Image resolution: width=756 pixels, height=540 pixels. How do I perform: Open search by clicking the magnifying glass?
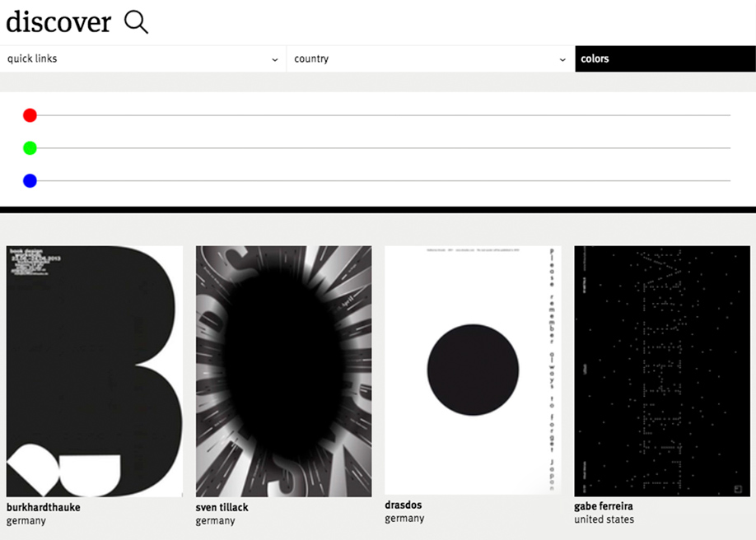click(134, 21)
